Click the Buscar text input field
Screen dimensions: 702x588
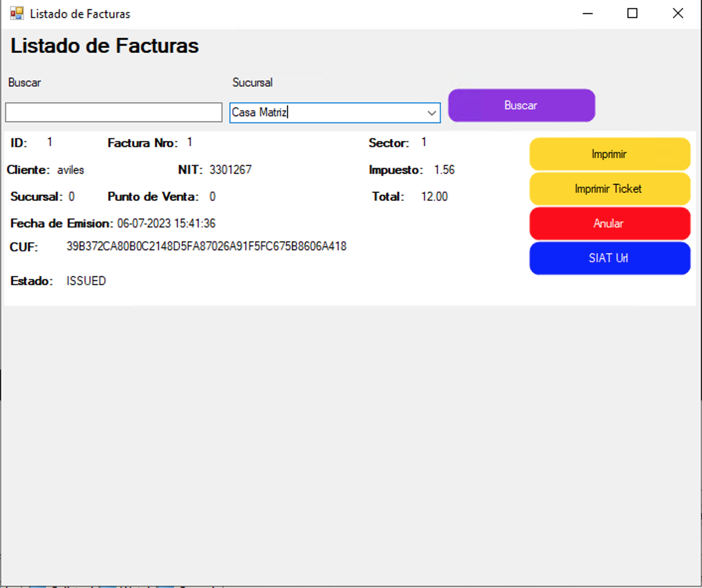pos(114,113)
